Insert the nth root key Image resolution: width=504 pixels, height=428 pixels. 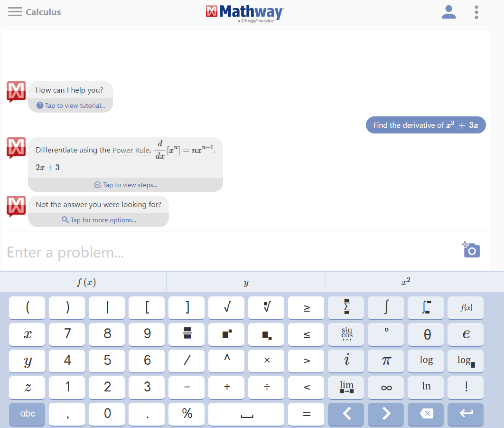pyautogui.click(x=266, y=308)
